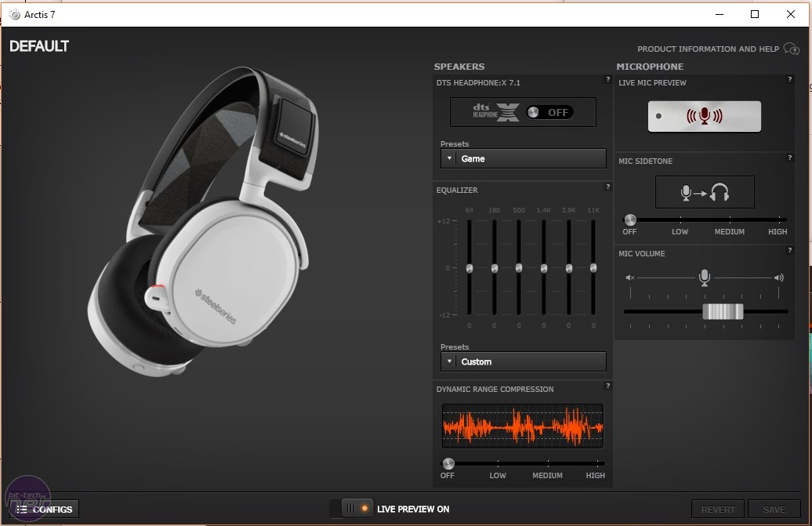812x526 pixels.
Task: Open the Mic Volume help icon
Action: point(790,250)
